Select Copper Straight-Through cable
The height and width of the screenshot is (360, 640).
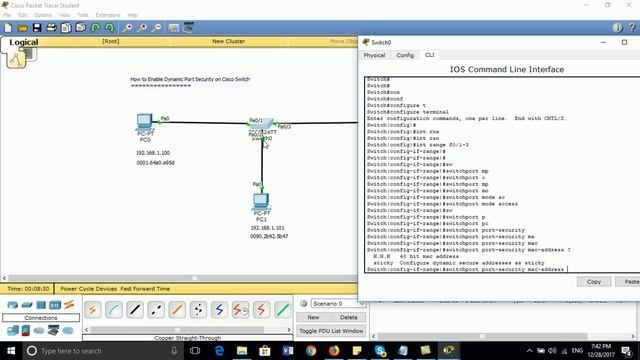point(135,310)
